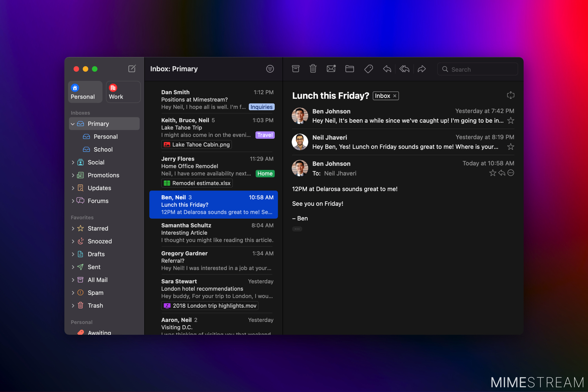Screen dimensions: 588x392
Task: Click the Travel label on Lake Tahoe Trip
Action: pyautogui.click(x=265, y=135)
